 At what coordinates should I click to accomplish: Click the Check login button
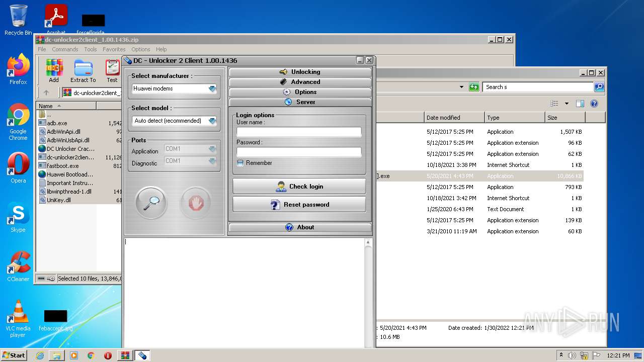tap(299, 187)
